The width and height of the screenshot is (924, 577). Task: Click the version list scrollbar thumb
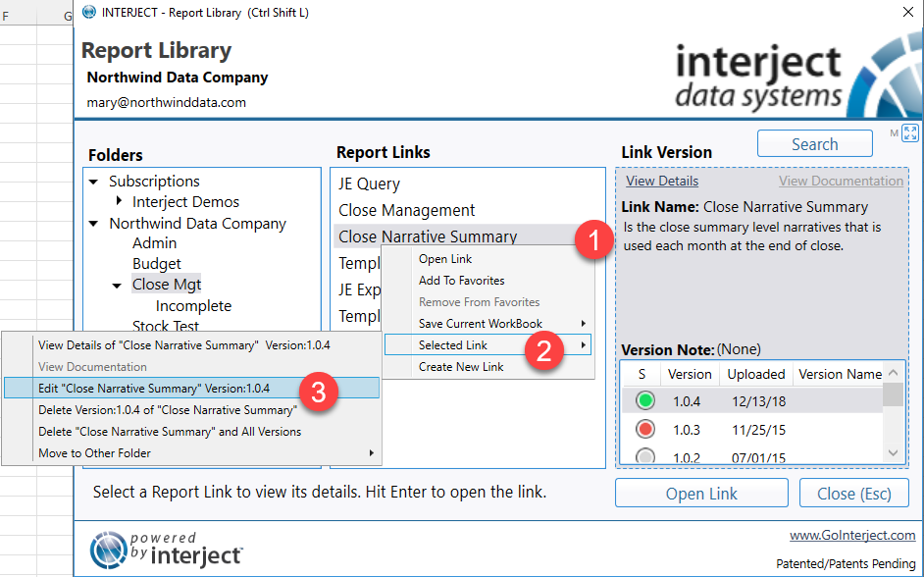click(x=894, y=393)
